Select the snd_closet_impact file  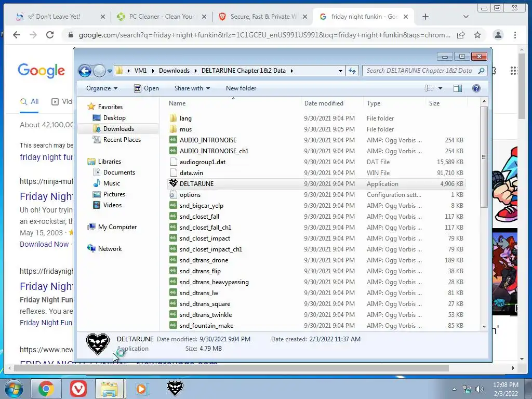205,238
